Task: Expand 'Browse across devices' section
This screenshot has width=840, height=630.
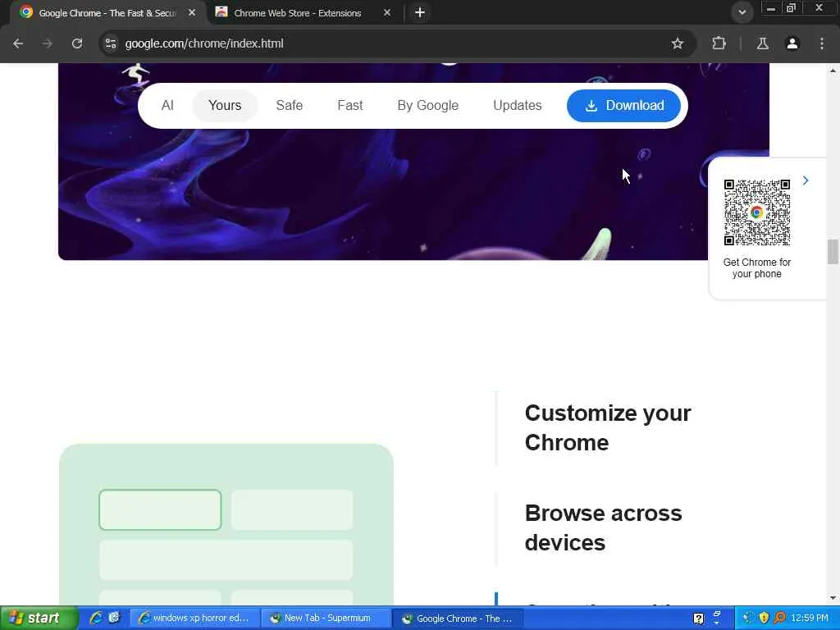Action: [x=603, y=528]
